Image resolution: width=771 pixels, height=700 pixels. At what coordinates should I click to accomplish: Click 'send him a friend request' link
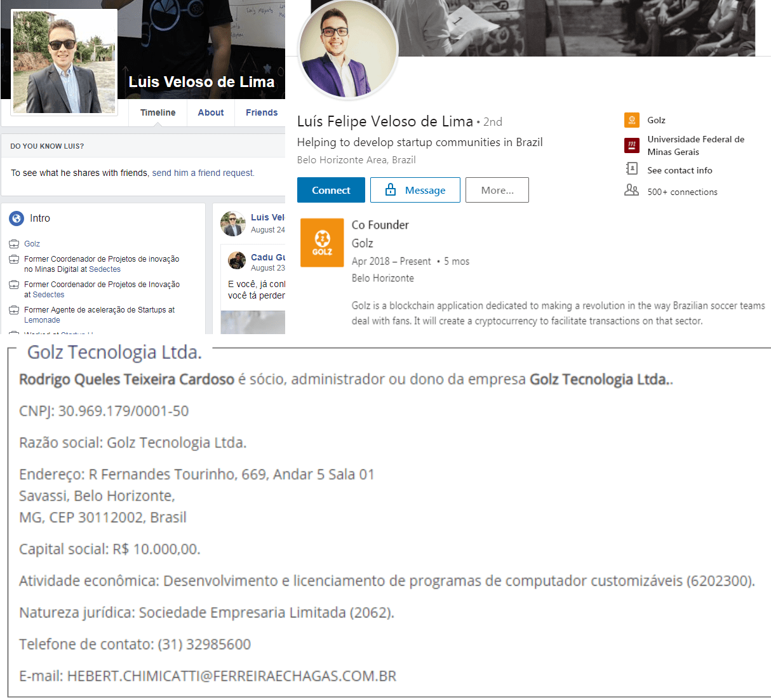click(x=203, y=173)
